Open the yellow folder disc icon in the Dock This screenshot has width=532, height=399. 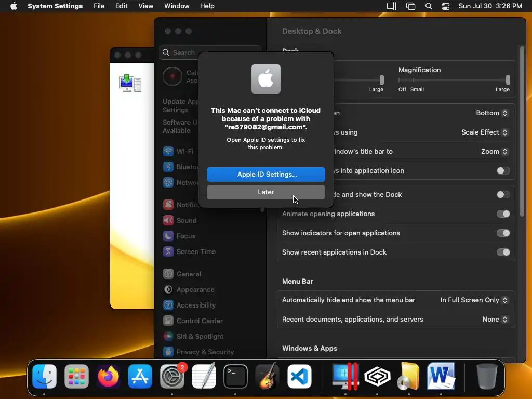409,376
